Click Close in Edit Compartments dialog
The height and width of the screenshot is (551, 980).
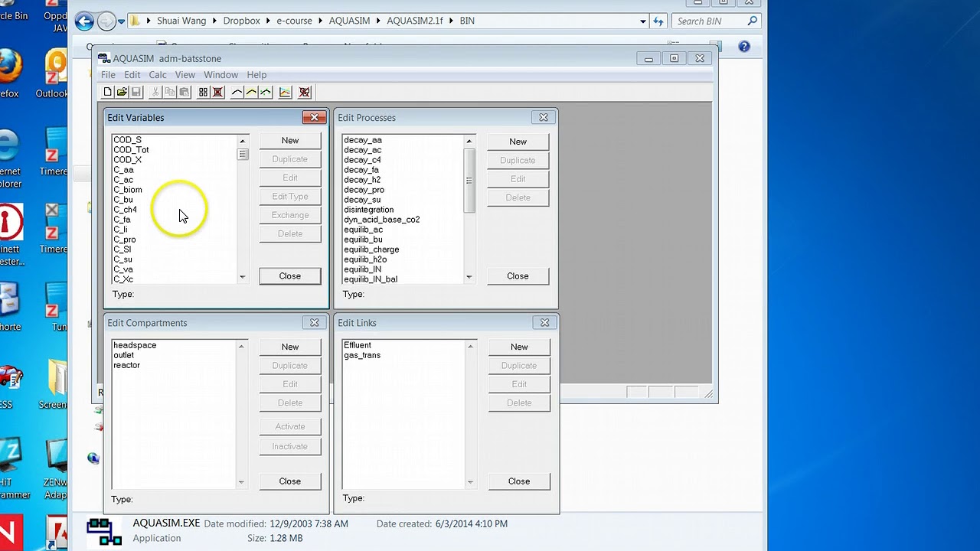[x=290, y=481]
